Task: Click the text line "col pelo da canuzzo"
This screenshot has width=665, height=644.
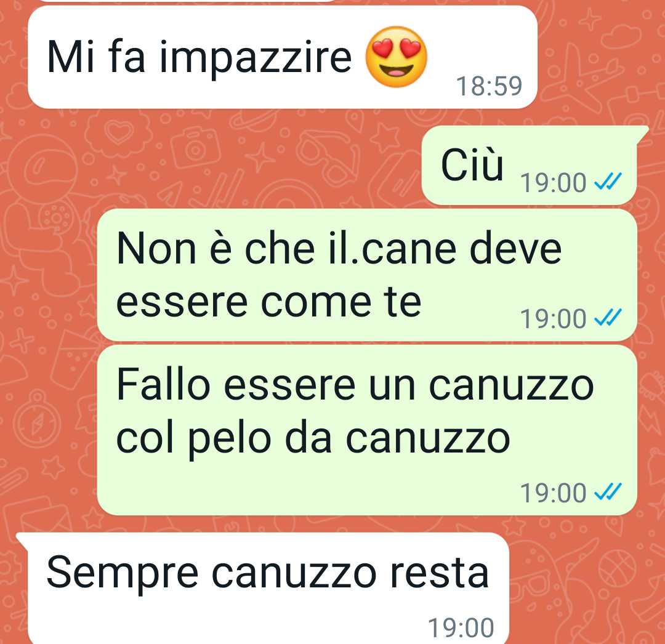Action: pos(313,438)
